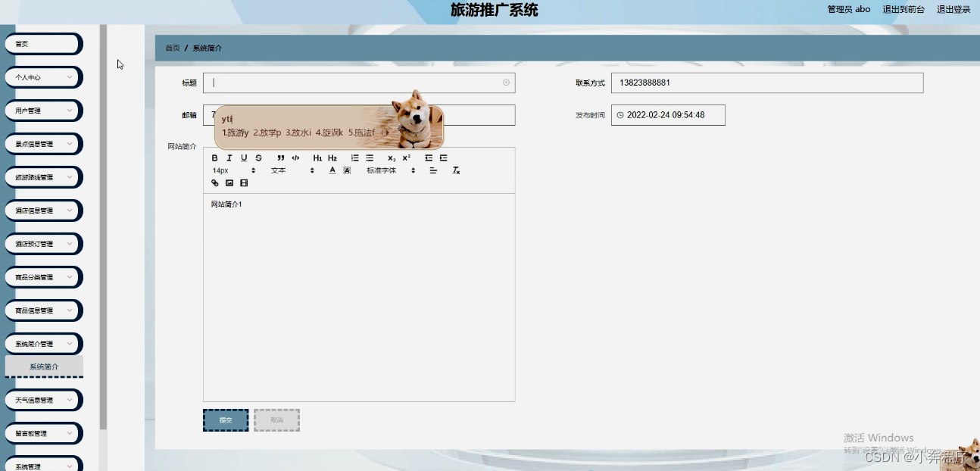
Task: Expand the 景点信息管理 sidebar menu
Action: (x=43, y=144)
